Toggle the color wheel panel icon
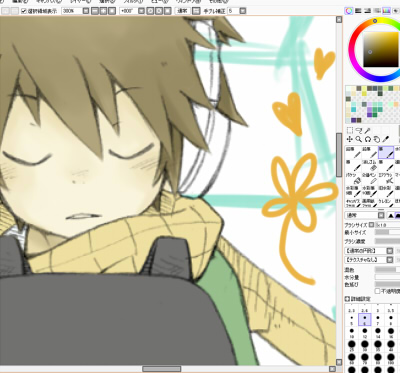 point(349,11)
